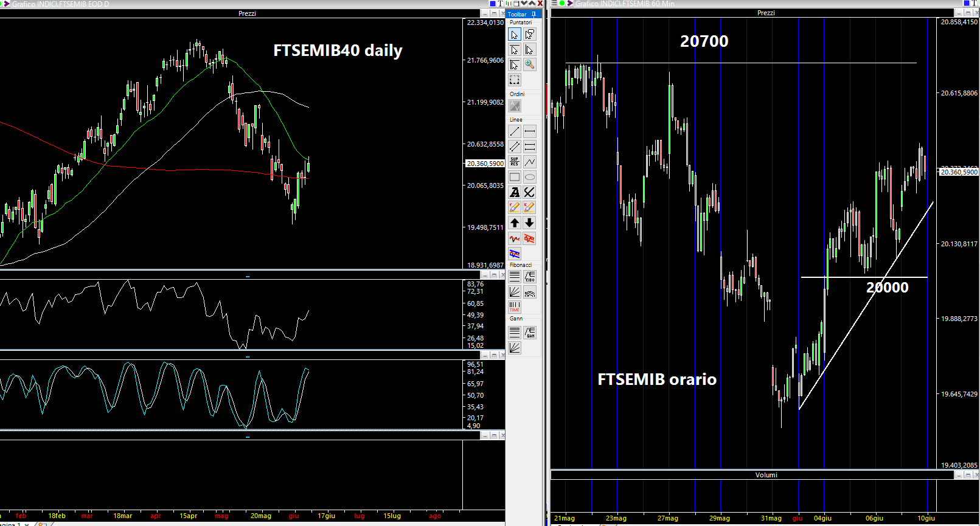980x526 pixels.
Task: Toggle the Toolbar pin icon
Action: (x=533, y=14)
